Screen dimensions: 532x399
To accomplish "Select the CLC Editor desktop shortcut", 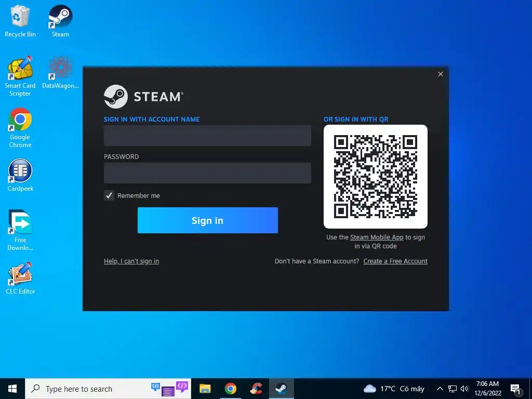I will click(x=20, y=278).
